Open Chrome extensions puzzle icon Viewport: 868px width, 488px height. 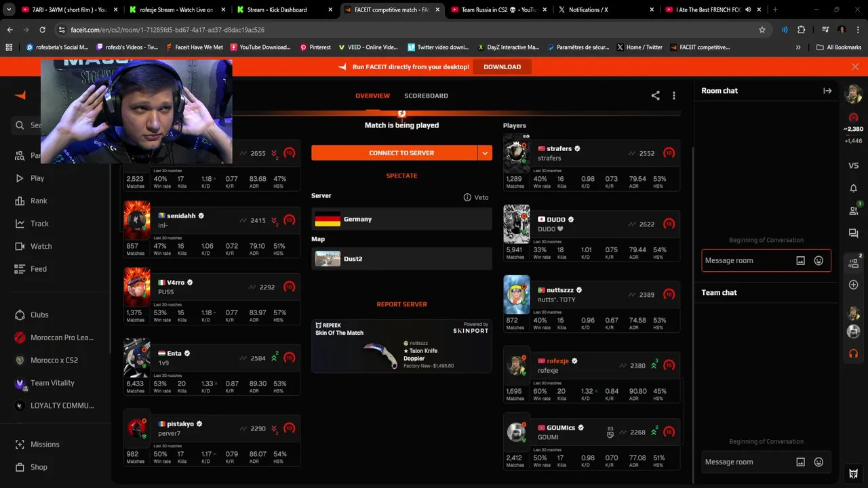tap(801, 30)
